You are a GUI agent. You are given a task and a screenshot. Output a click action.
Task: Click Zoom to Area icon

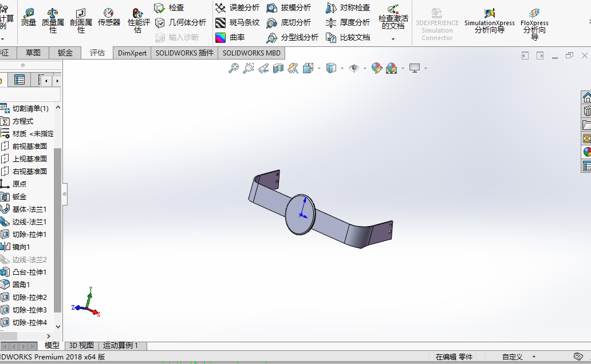(249, 68)
